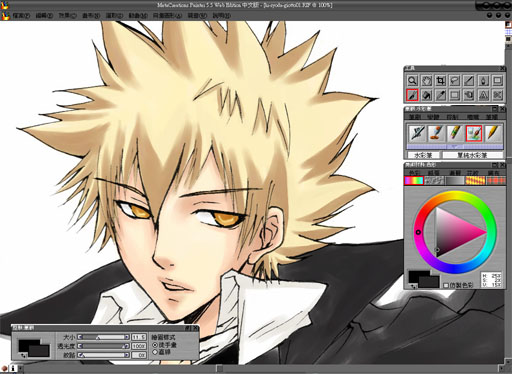
Task: Choose the first pen brush icon in brushes panel
Action: (417, 133)
